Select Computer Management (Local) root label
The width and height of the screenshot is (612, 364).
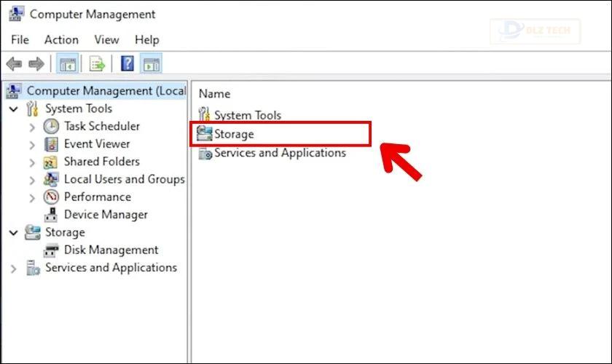(x=106, y=91)
